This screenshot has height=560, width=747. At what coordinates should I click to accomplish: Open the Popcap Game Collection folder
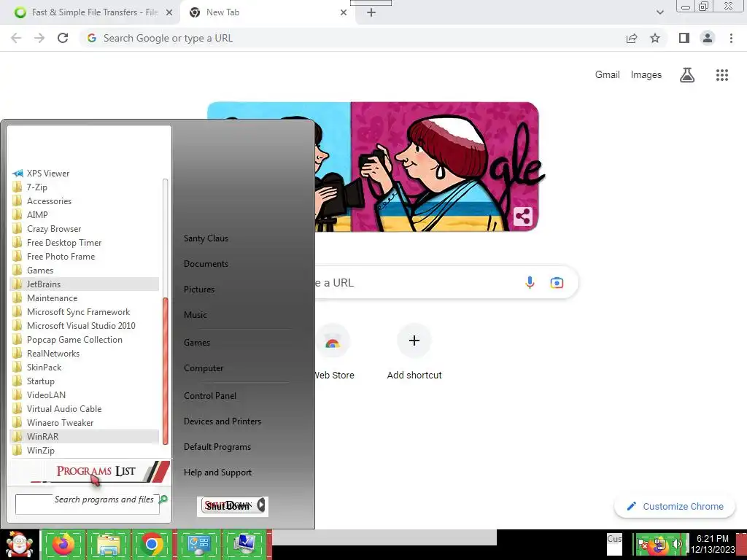click(85, 340)
